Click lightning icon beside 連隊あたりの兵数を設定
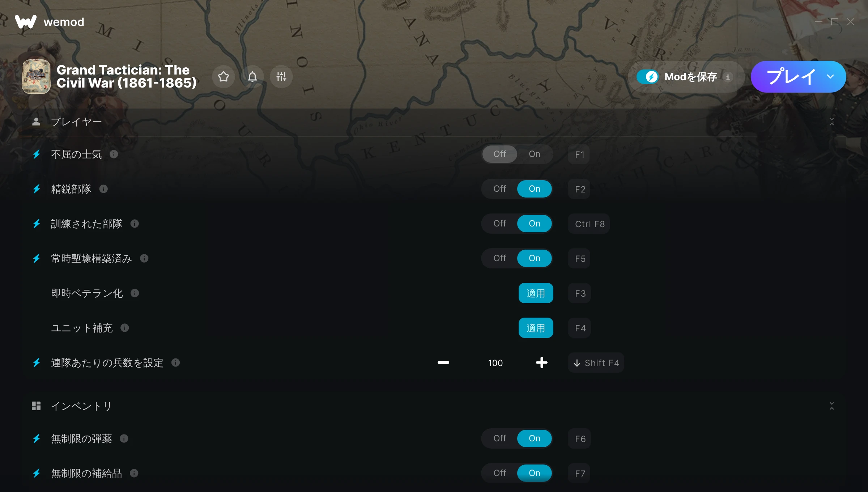Screen dimensions: 868x492 pos(37,362)
